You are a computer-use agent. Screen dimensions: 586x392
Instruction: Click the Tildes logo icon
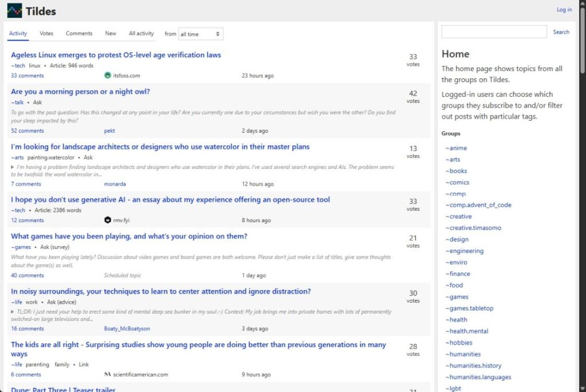point(14,10)
